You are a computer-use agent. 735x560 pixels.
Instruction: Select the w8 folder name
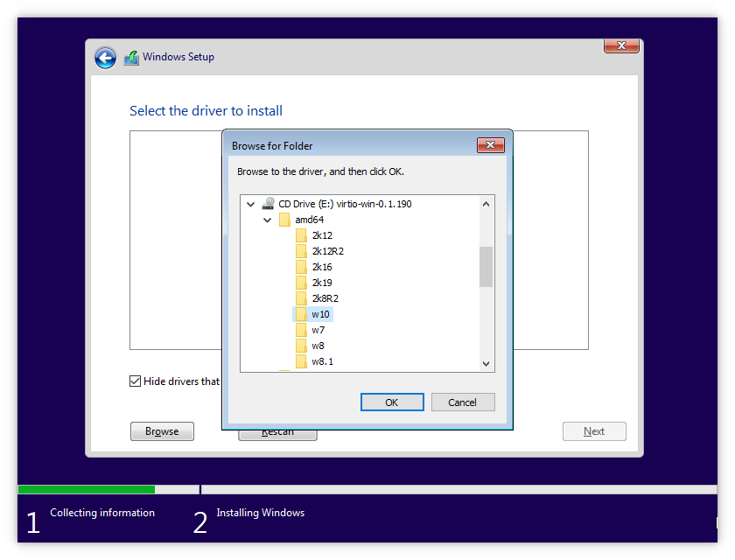point(318,346)
